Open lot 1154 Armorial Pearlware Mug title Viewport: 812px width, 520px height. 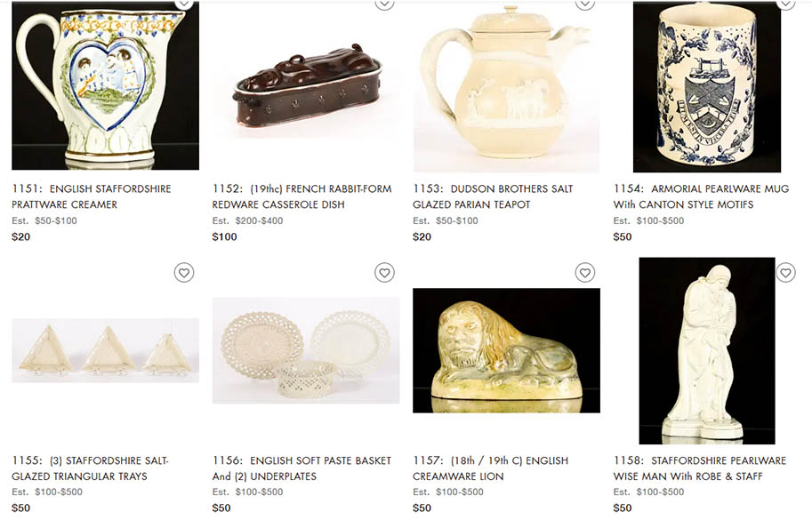coord(701,196)
